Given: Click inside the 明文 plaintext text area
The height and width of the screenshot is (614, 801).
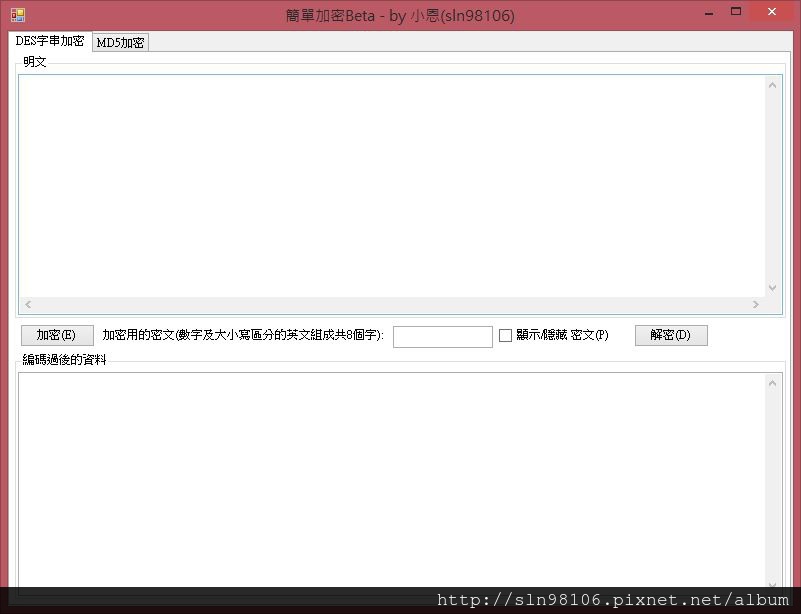Looking at the screenshot, I should point(391,186).
